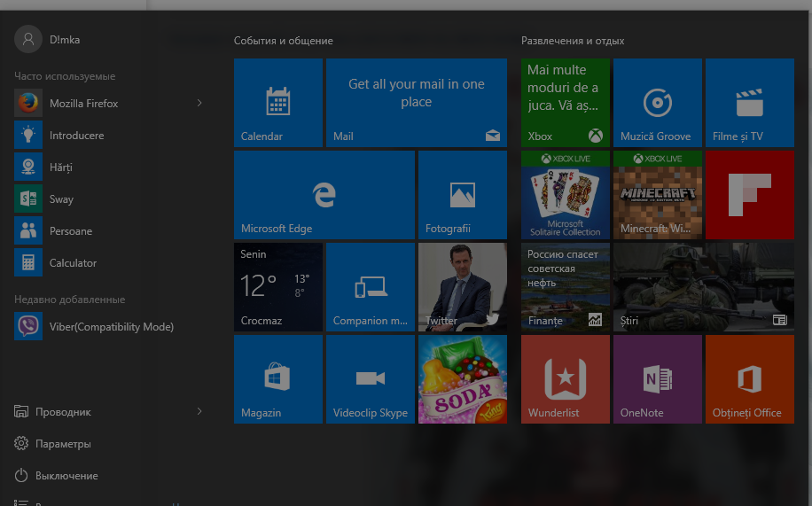812x506 pixels.
Task: Open the Twitter live tile
Action: 463,287
